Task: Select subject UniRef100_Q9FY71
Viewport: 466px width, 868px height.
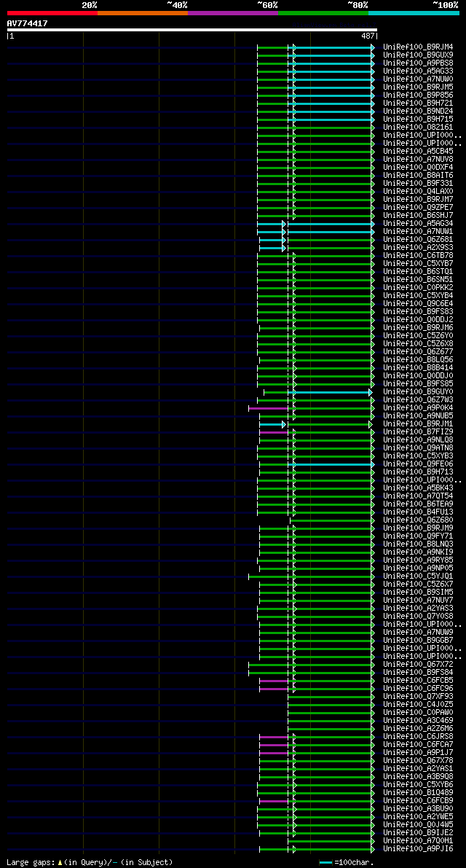Action: (418, 536)
